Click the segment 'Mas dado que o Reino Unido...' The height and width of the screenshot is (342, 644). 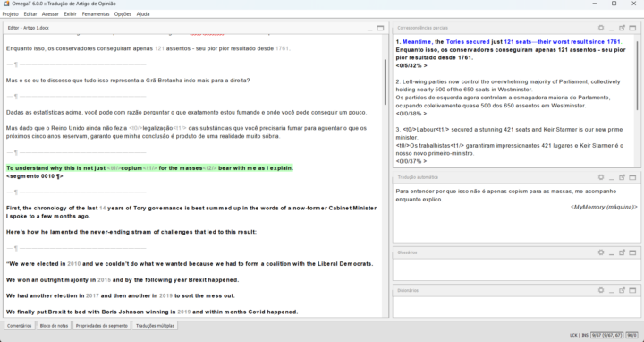point(186,133)
